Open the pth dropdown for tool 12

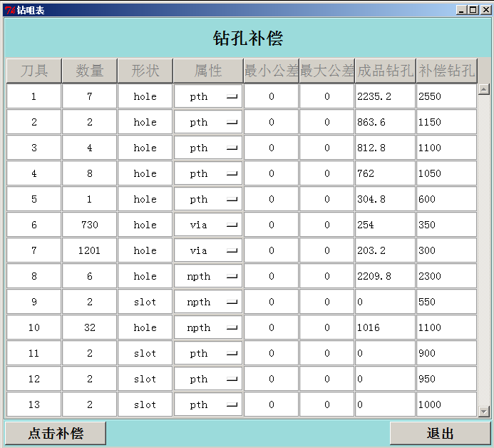[208, 379]
